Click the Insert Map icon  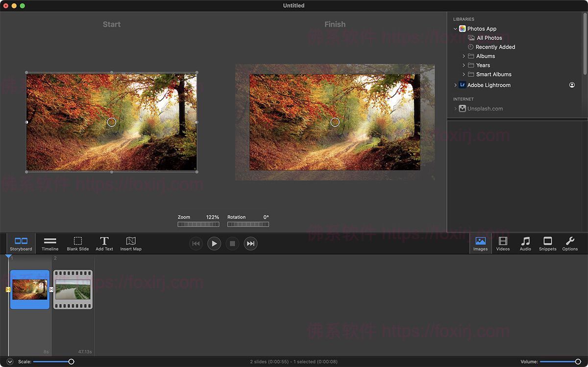[130, 244]
